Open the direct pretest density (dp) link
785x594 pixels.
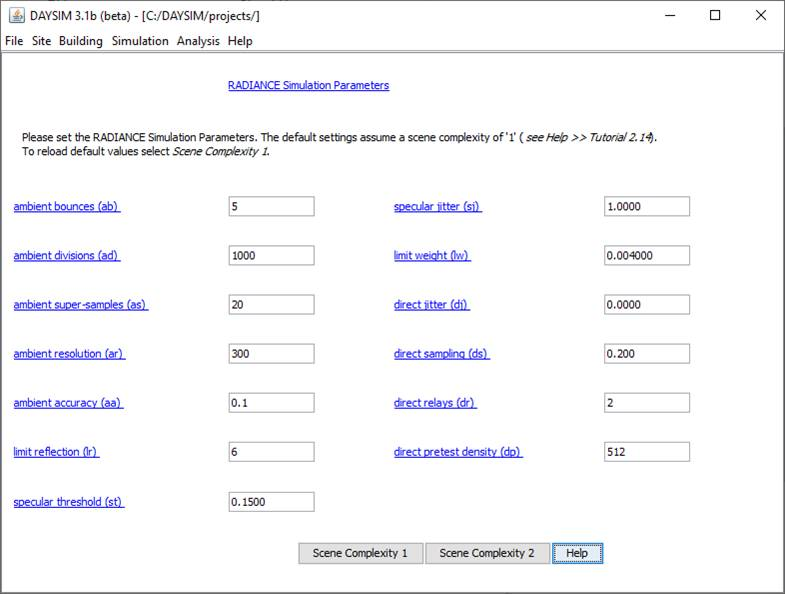point(458,452)
